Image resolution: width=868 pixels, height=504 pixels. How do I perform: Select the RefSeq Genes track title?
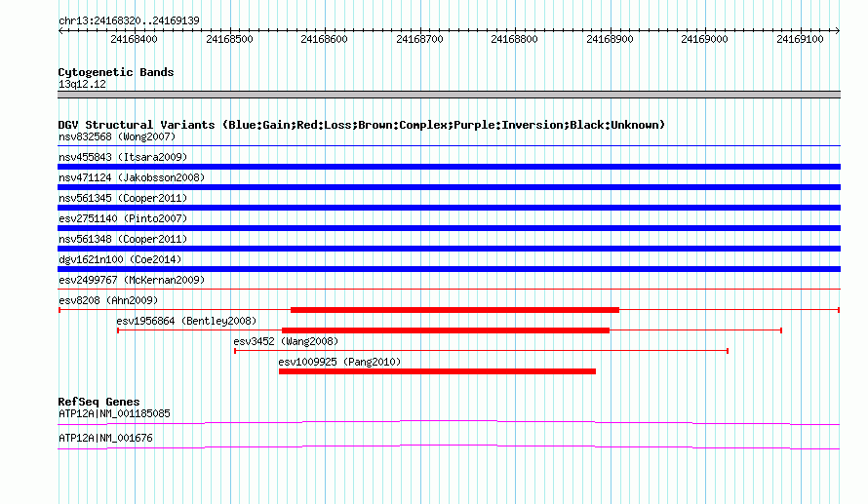99,402
